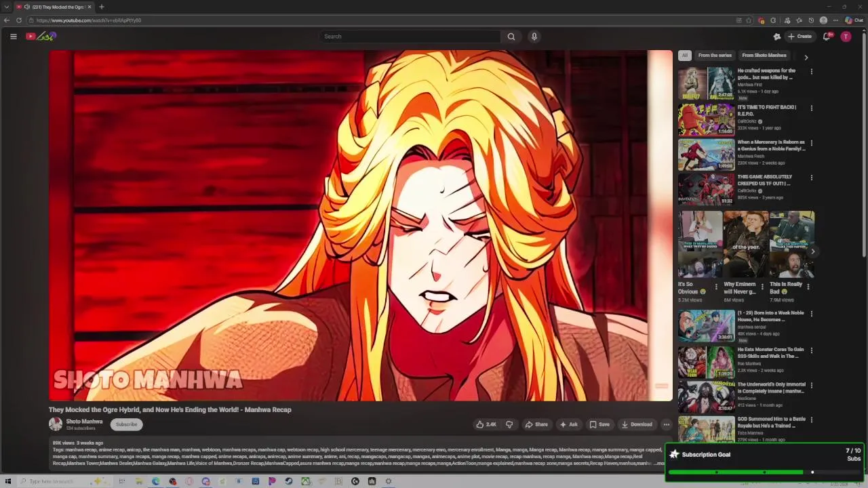Save the video to a playlist
The width and height of the screenshot is (868, 488).
point(599,424)
